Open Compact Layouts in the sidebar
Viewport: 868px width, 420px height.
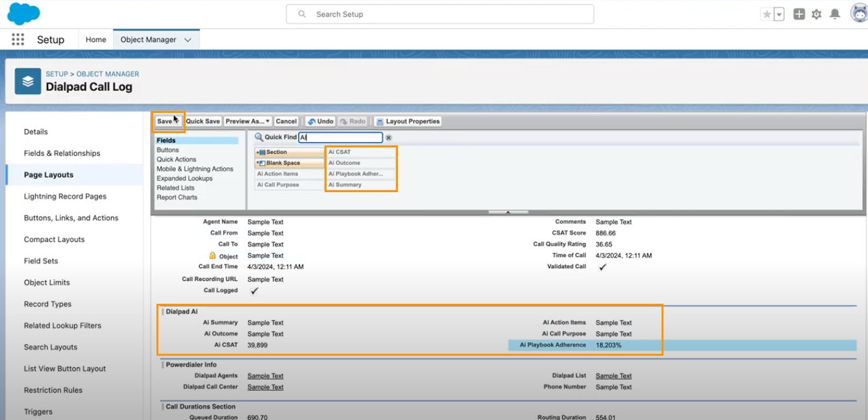pyautogui.click(x=55, y=240)
